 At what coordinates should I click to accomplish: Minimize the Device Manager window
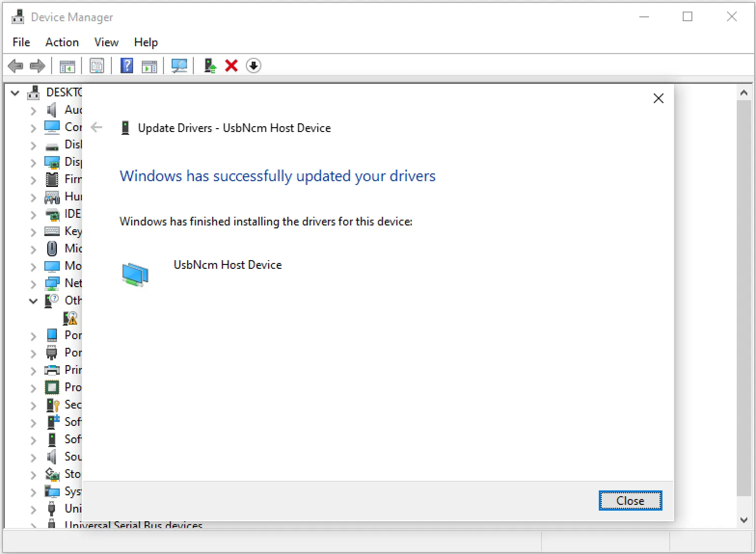[644, 16]
